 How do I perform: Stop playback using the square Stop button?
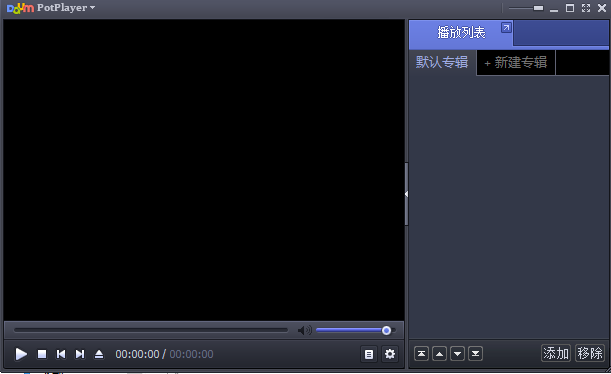42,354
